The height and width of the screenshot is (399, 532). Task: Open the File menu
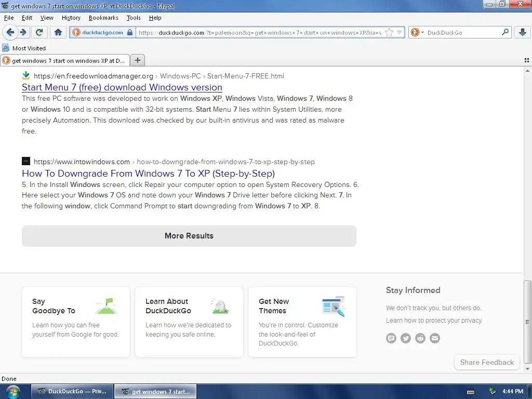[8, 18]
